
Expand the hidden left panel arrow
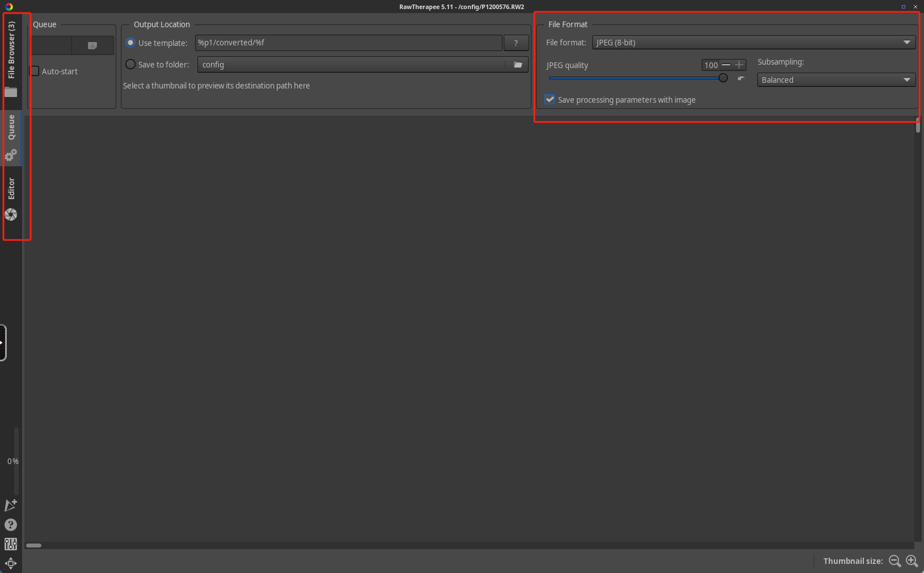click(x=2, y=343)
